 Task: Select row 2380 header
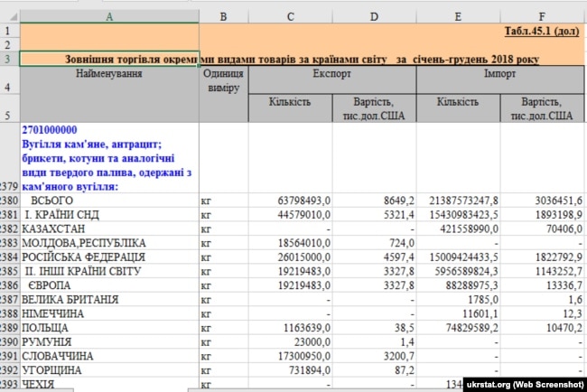9,200
